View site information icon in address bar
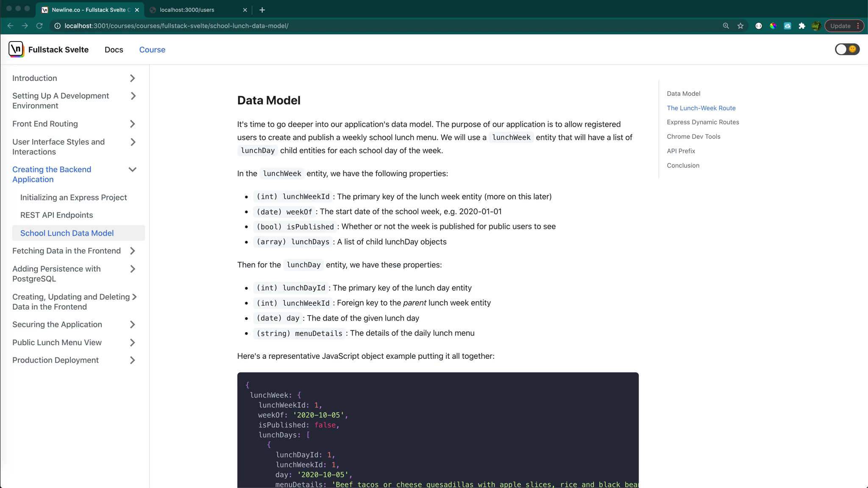The image size is (868, 488). pyautogui.click(x=57, y=26)
